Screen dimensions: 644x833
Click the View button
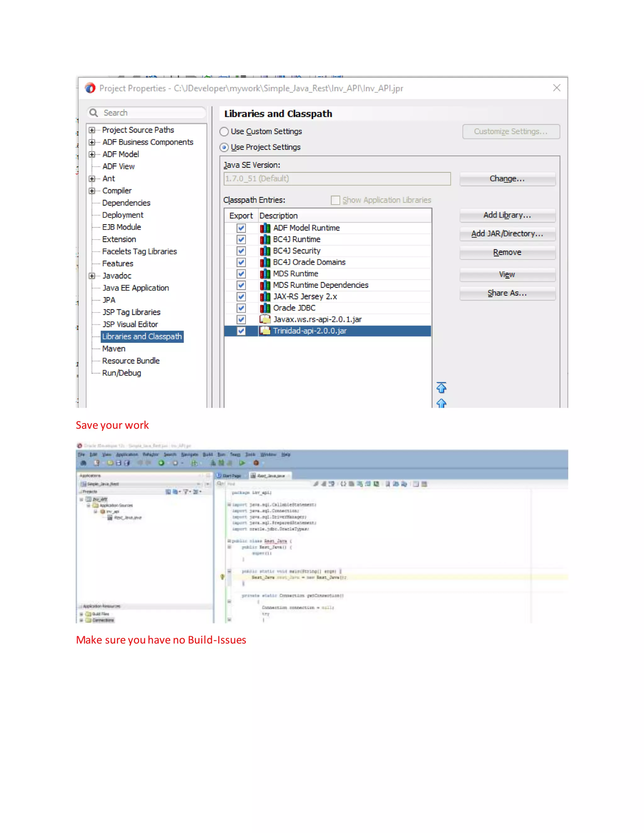point(507,275)
